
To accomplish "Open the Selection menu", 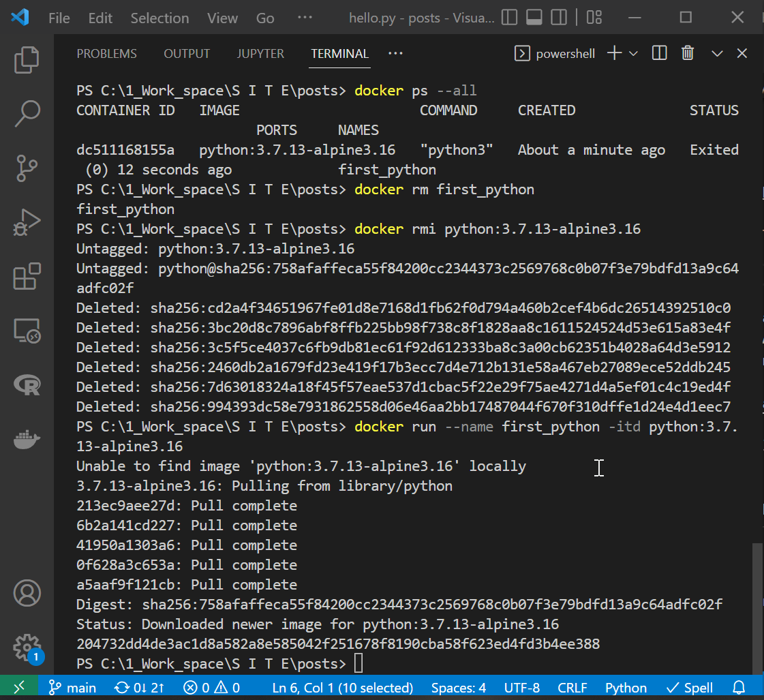I will click(x=159, y=18).
